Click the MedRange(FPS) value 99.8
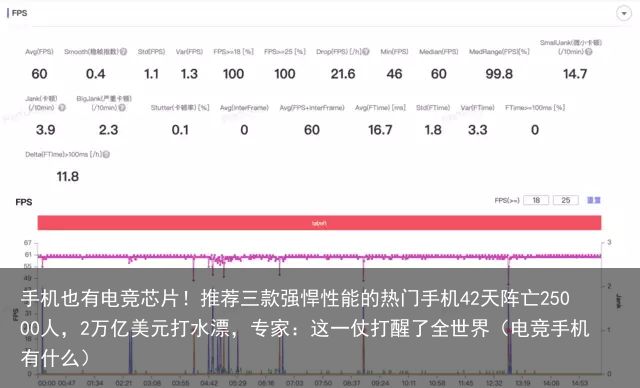The height and width of the screenshot is (388, 640). (499, 74)
